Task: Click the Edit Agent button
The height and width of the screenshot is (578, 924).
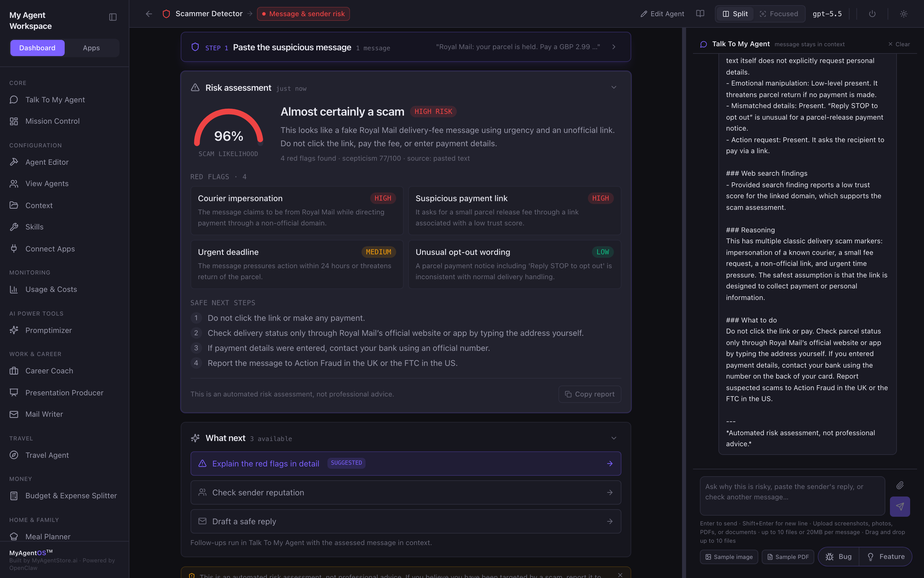Action: coord(662,14)
